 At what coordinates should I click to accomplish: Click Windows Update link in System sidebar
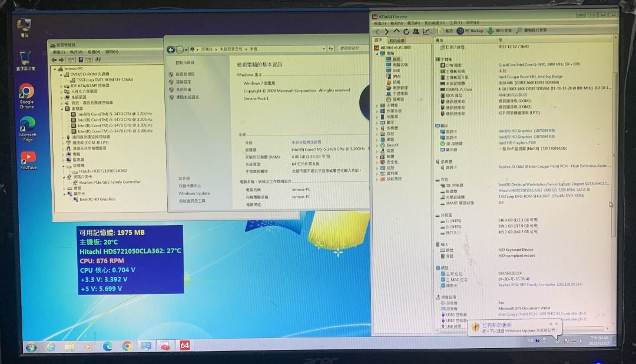click(194, 194)
